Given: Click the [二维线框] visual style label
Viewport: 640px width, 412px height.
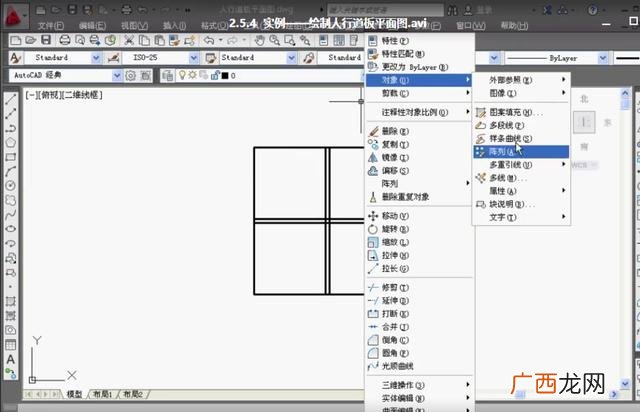Looking at the screenshot, I should click(81, 95).
